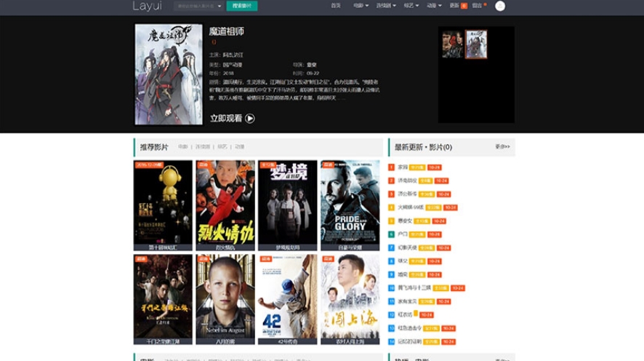This screenshot has width=644, height=361.
Task: Click the Layui logo
Action: (147, 6)
